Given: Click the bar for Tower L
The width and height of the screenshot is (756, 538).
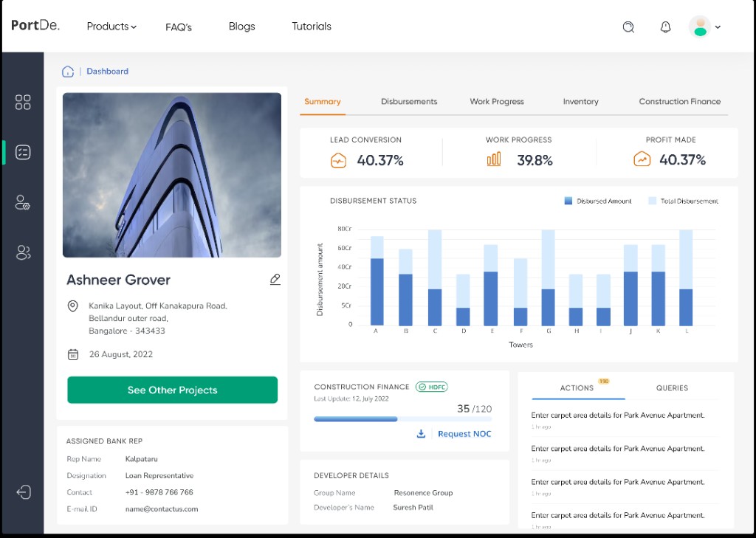Looking at the screenshot, I should pyautogui.click(x=686, y=277).
